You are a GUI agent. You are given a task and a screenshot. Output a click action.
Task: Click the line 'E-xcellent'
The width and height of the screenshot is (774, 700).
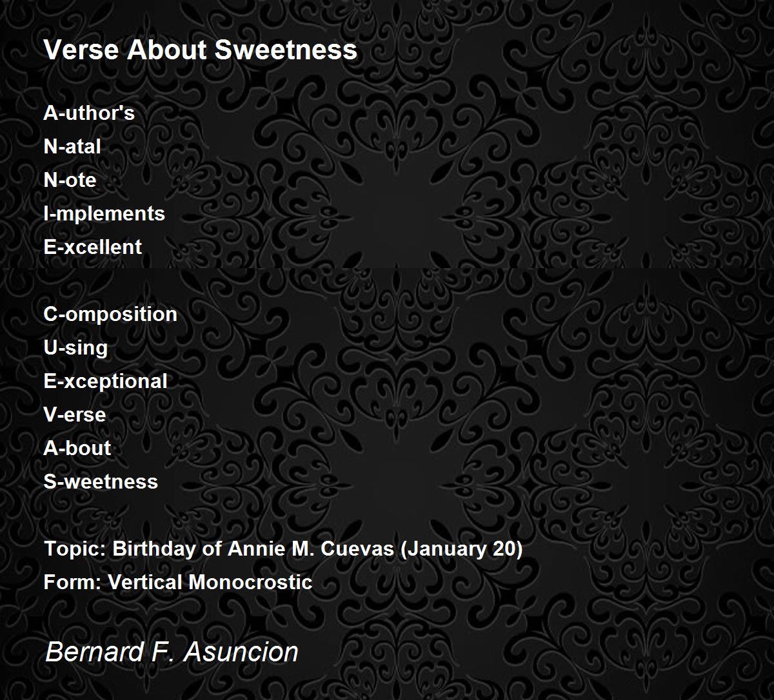click(93, 247)
